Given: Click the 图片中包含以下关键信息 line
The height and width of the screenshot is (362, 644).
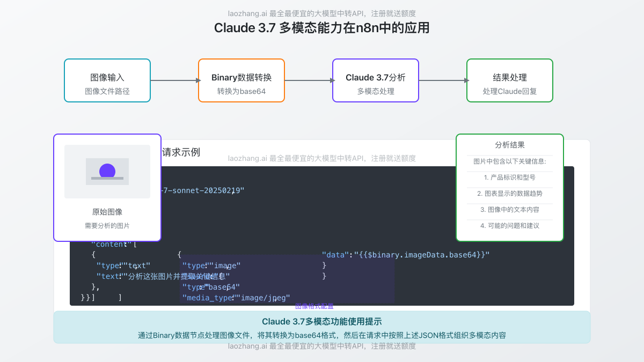Looking at the screenshot, I should (x=510, y=161).
